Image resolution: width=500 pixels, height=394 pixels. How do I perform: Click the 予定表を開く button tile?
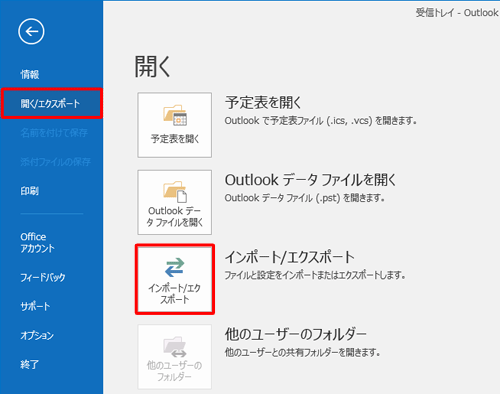[175, 125]
